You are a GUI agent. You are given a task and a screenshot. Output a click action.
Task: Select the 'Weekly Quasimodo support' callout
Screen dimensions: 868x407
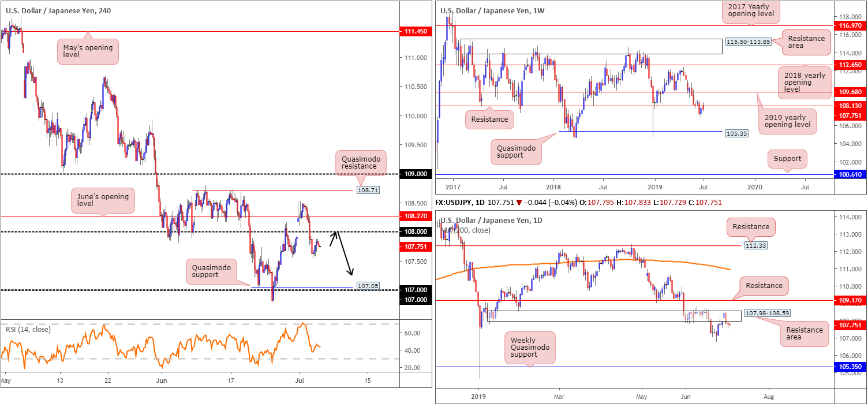pos(530,348)
